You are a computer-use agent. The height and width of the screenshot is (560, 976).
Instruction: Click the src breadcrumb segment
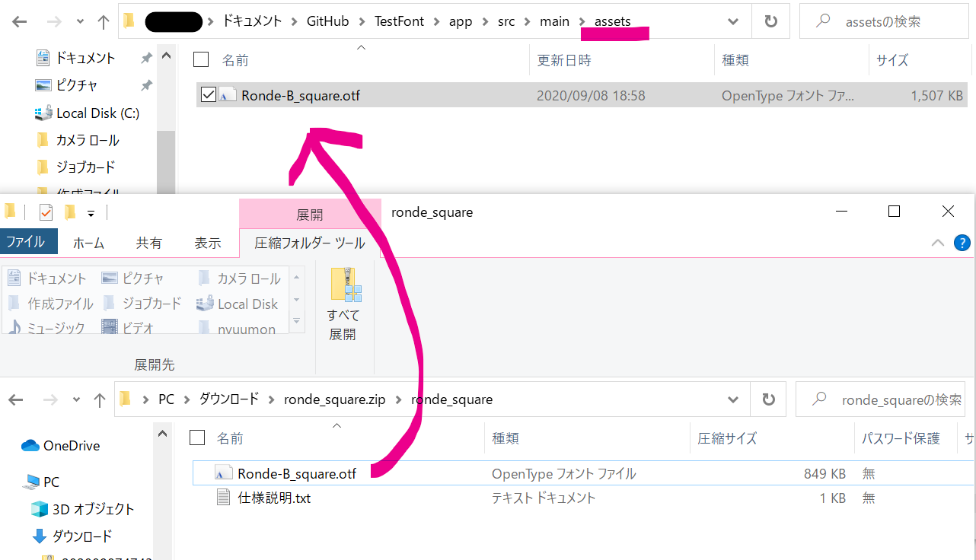coord(506,21)
